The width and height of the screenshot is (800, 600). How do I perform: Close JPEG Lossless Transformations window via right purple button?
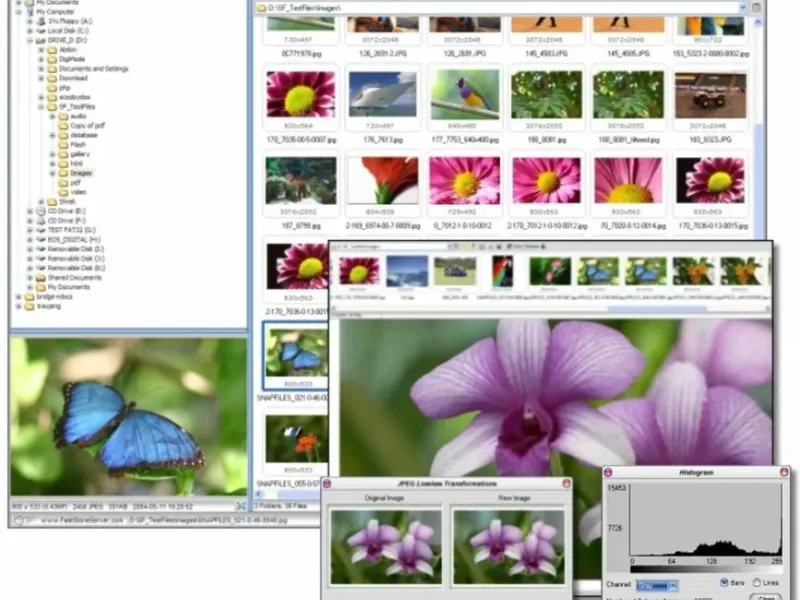[x=566, y=483]
